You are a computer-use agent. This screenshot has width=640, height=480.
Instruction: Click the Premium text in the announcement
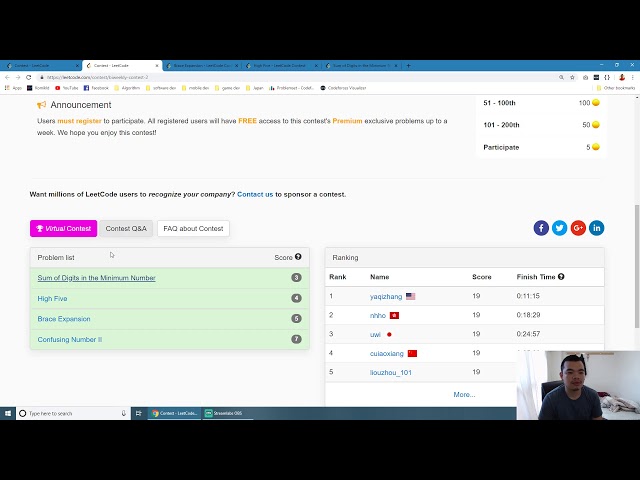pyautogui.click(x=347, y=121)
